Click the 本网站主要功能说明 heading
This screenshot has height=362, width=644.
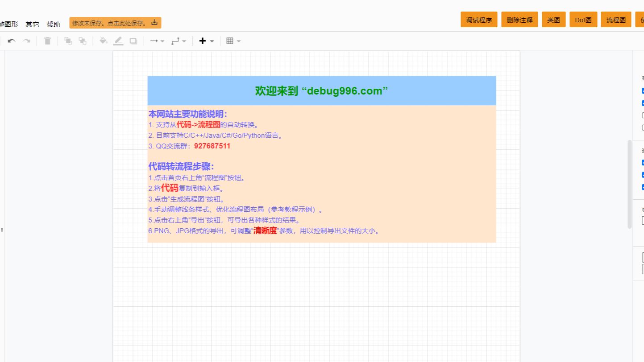coord(187,114)
